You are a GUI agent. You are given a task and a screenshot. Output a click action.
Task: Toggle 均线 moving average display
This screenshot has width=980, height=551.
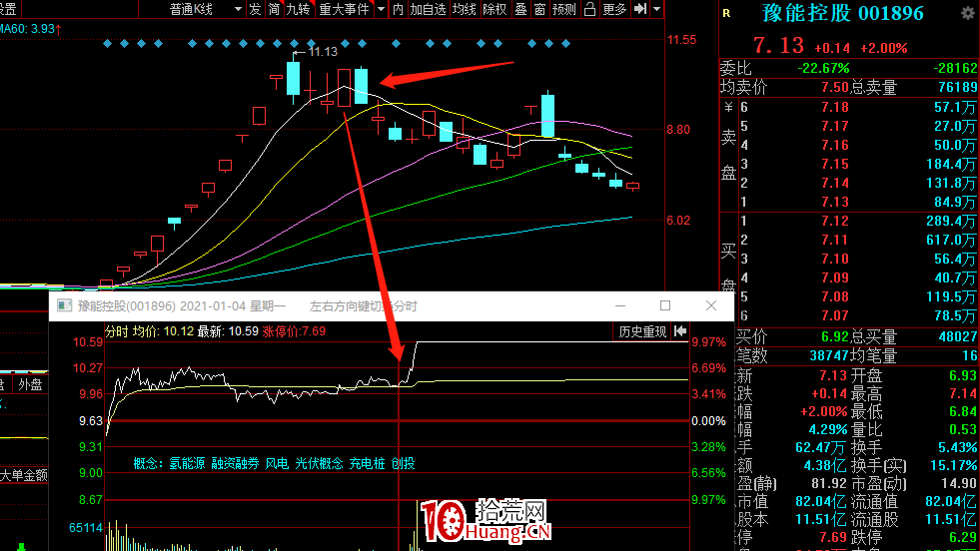465,9
